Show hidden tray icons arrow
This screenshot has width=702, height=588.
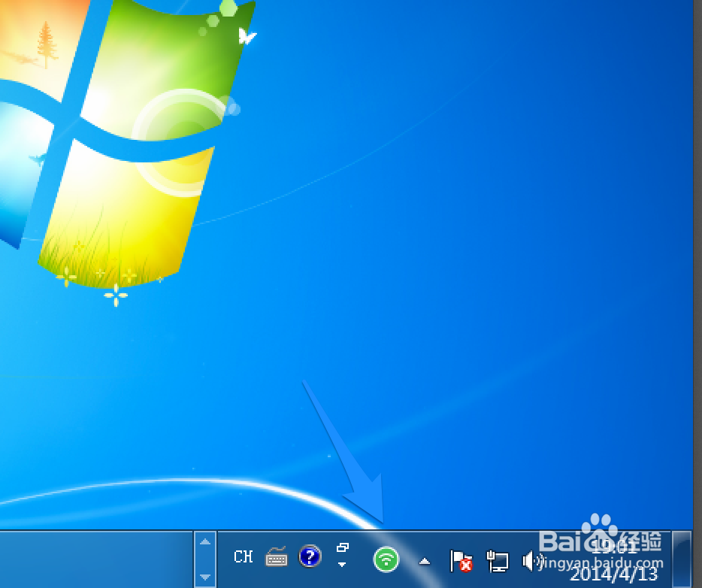pyautogui.click(x=425, y=561)
